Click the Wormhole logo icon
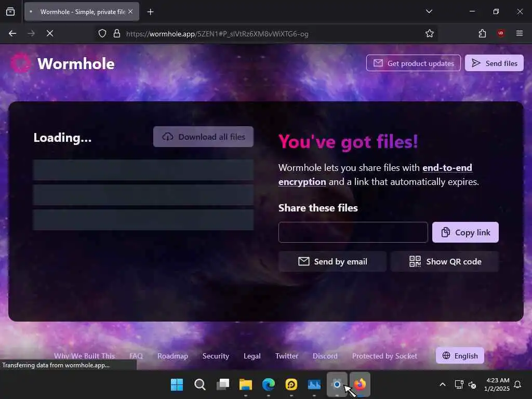532x399 pixels. click(21, 63)
